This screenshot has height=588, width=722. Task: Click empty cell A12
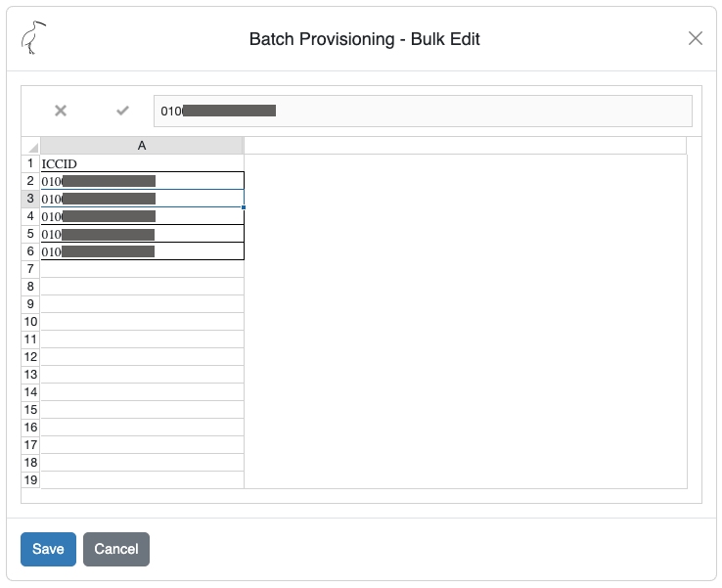pyautogui.click(x=142, y=357)
